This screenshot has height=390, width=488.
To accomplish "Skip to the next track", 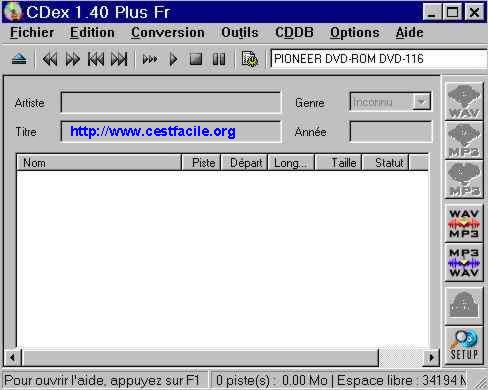I will (x=119, y=60).
